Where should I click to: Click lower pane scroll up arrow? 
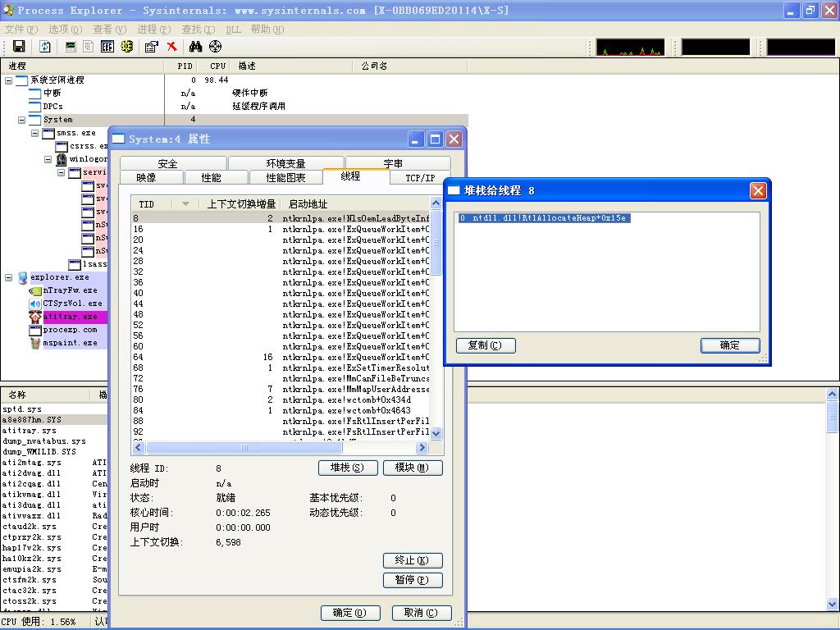pyautogui.click(x=832, y=395)
